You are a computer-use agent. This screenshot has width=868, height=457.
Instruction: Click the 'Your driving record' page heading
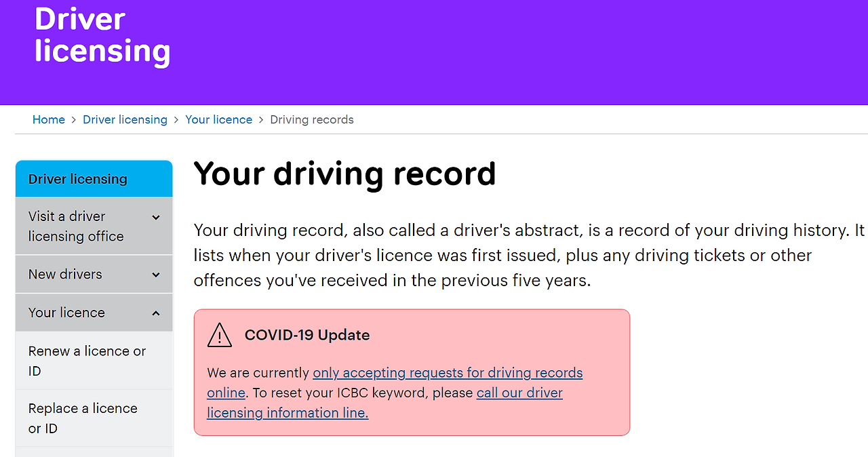344,174
